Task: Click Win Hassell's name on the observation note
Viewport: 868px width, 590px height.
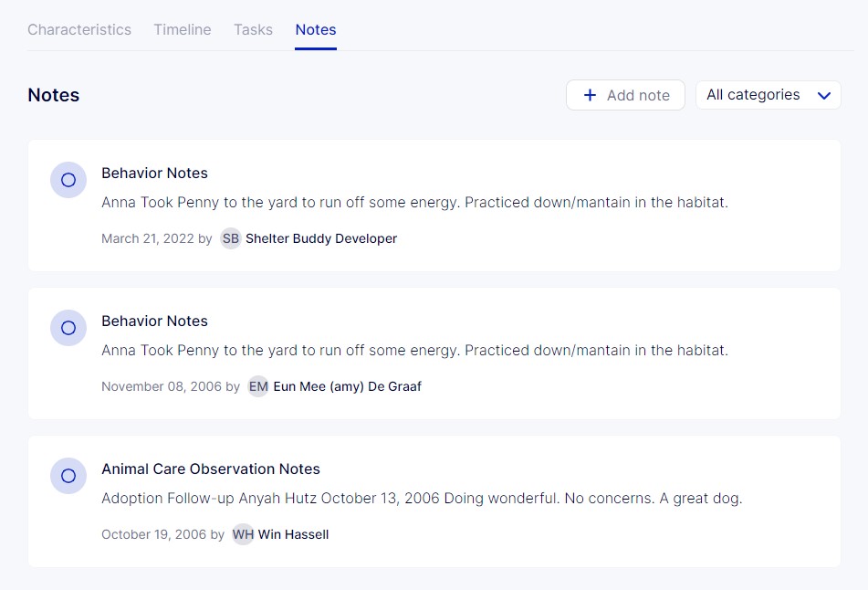Action: (x=292, y=534)
